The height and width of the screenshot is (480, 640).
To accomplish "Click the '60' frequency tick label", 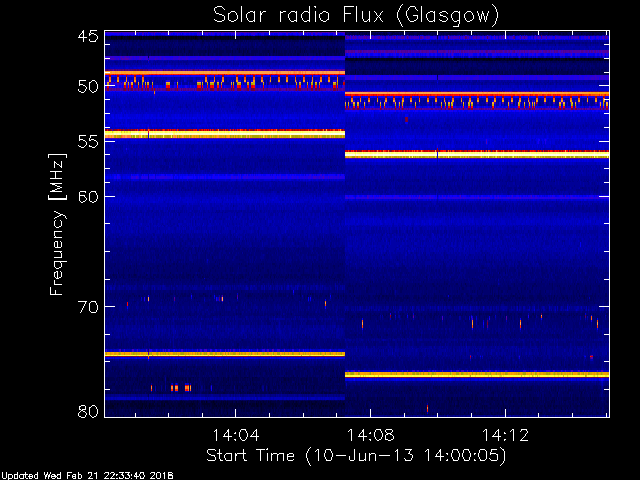I will 88,196.
